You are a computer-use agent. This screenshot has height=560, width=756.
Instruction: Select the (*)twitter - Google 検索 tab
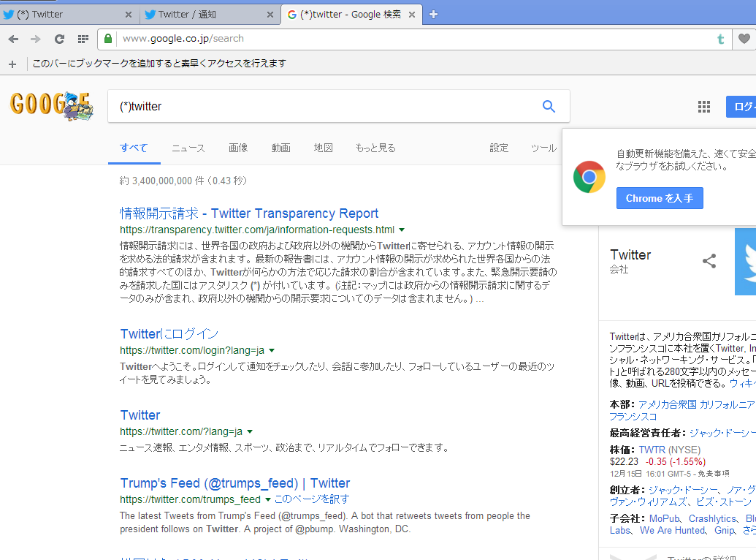pyautogui.click(x=351, y=15)
